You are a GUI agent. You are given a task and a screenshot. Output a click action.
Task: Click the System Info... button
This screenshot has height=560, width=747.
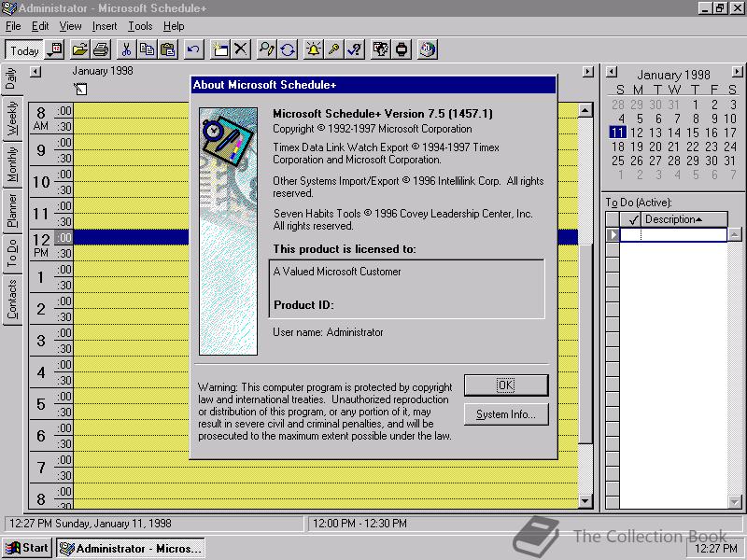pos(506,414)
